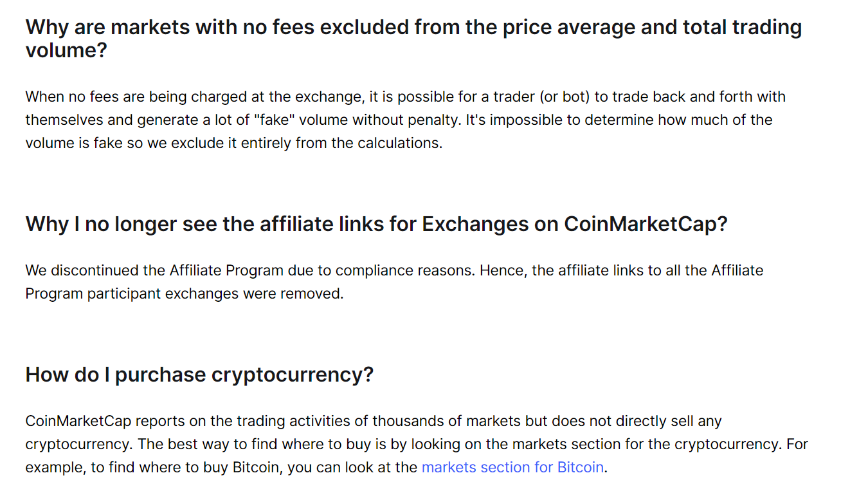Image resolution: width=868 pixels, height=491 pixels.
Task: Click the phrase "trader (or bot)" in paragraph
Action: (x=541, y=97)
